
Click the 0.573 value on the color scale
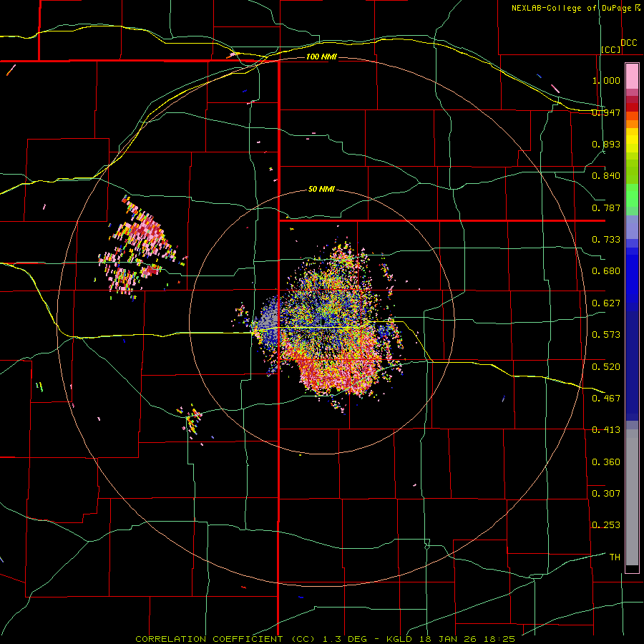(x=606, y=335)
